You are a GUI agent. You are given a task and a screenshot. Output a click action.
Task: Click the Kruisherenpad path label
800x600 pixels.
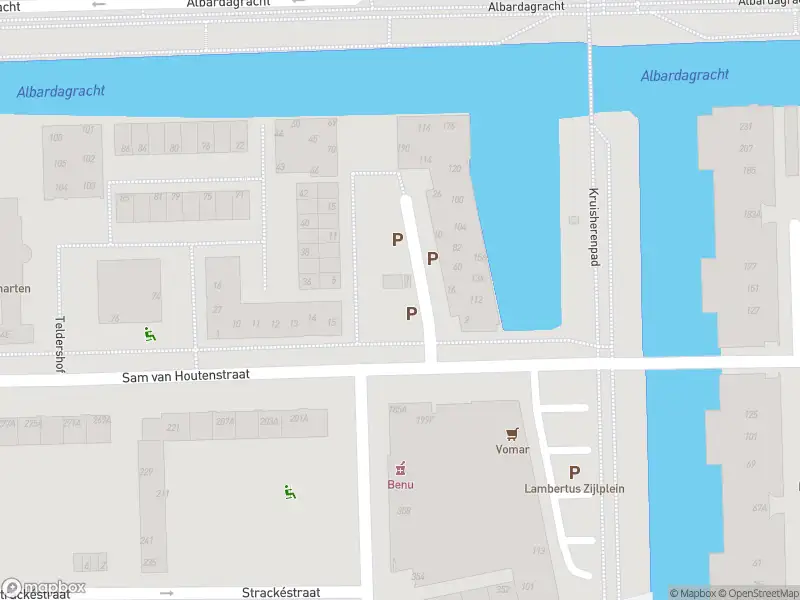coord(593,227)
